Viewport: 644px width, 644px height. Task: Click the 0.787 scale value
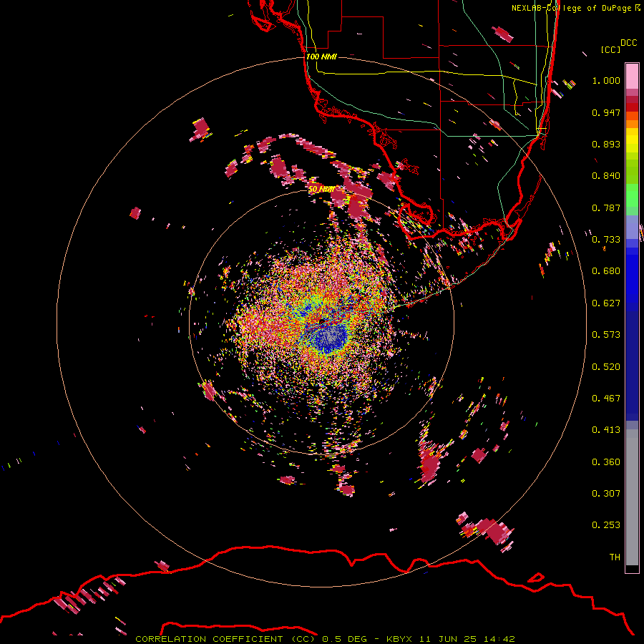click(x=606, y=208)
